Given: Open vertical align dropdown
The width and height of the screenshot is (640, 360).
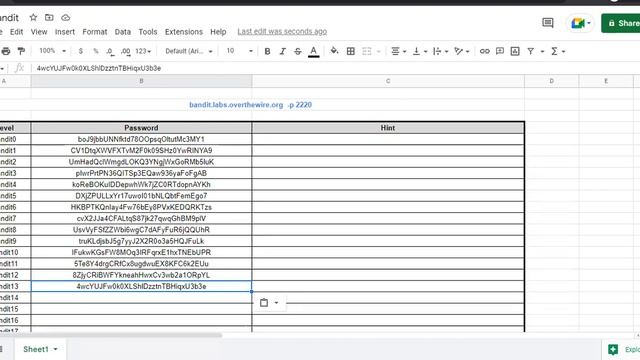Looking at the screenshot, I should tap(420, 51).
